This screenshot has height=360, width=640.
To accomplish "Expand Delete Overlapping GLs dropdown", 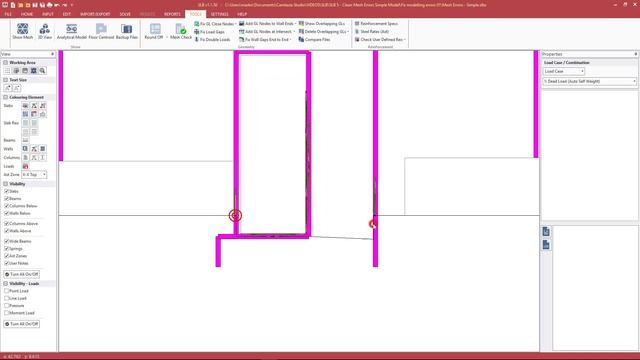I will coord(348,31).
